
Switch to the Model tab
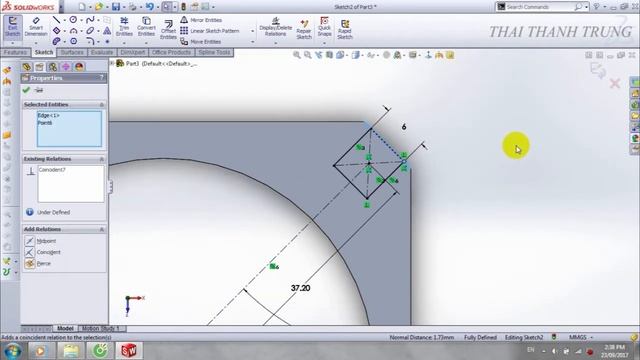point(65,328)
